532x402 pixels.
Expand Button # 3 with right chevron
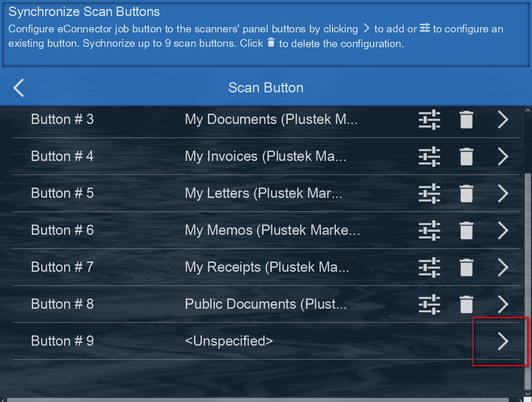503,120
